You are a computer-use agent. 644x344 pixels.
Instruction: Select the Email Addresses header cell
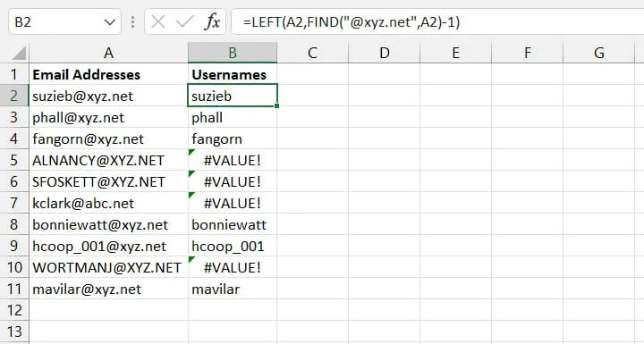108,74
